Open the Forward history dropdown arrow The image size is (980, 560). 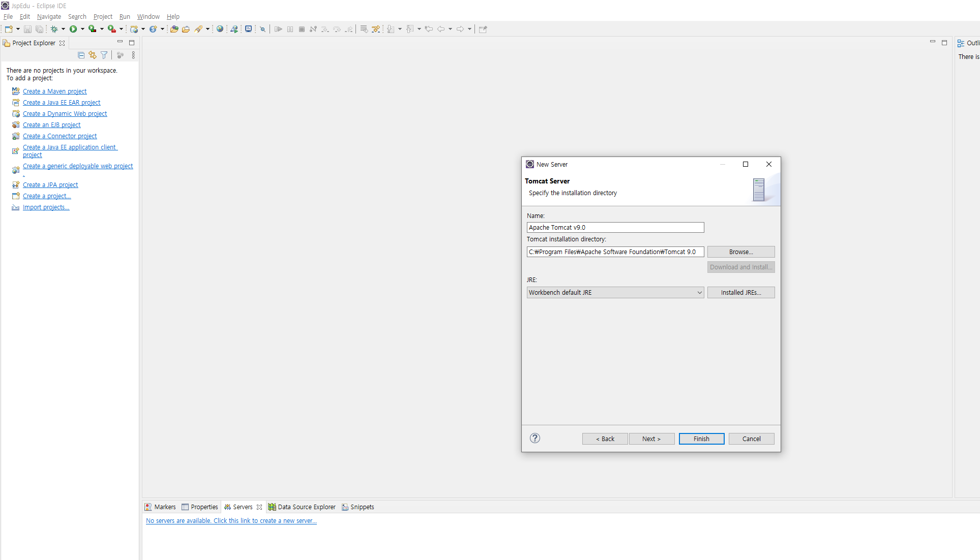pyautogui.click(x=469, y=29)
